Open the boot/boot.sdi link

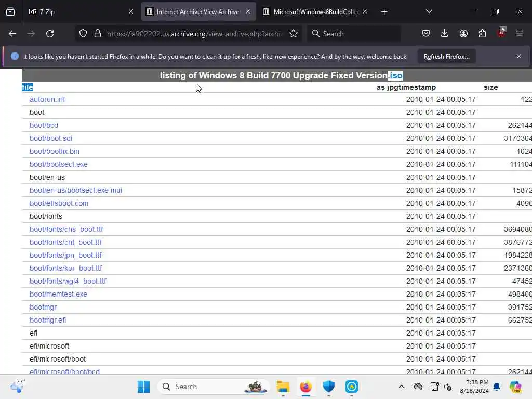51,138
